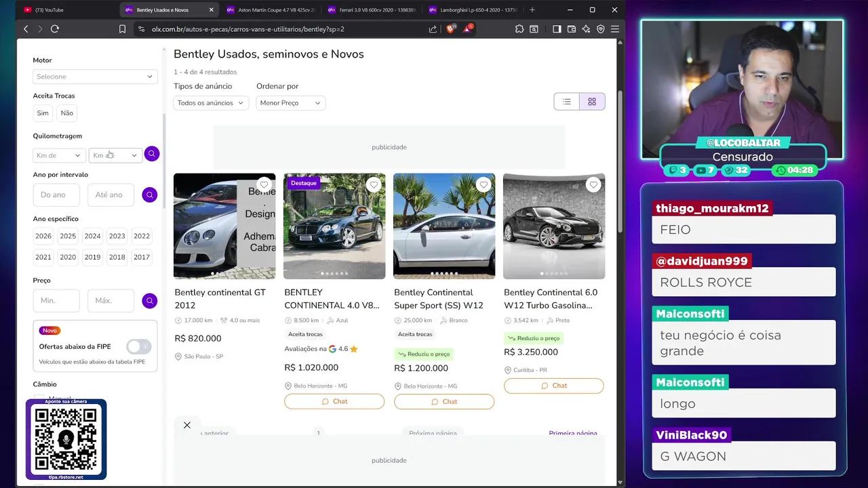
Task: Open the Brave Wallet icon
Action: tap(572, 29)
